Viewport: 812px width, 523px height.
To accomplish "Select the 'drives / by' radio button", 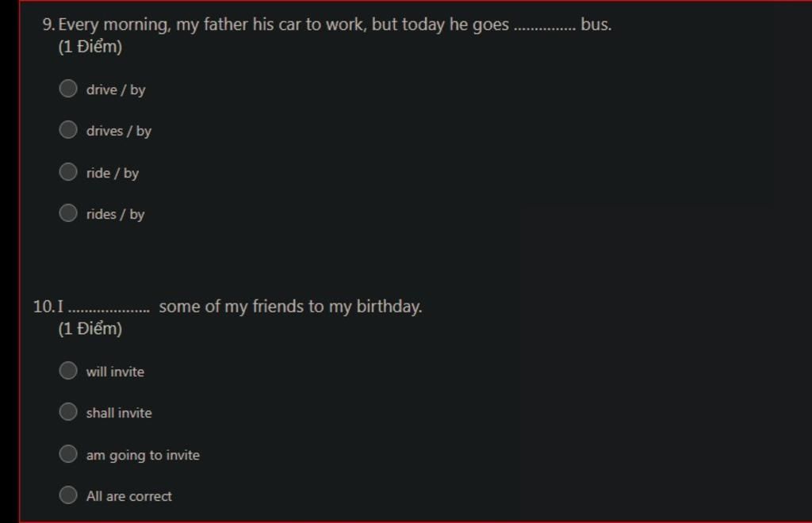I will (68, 129).
